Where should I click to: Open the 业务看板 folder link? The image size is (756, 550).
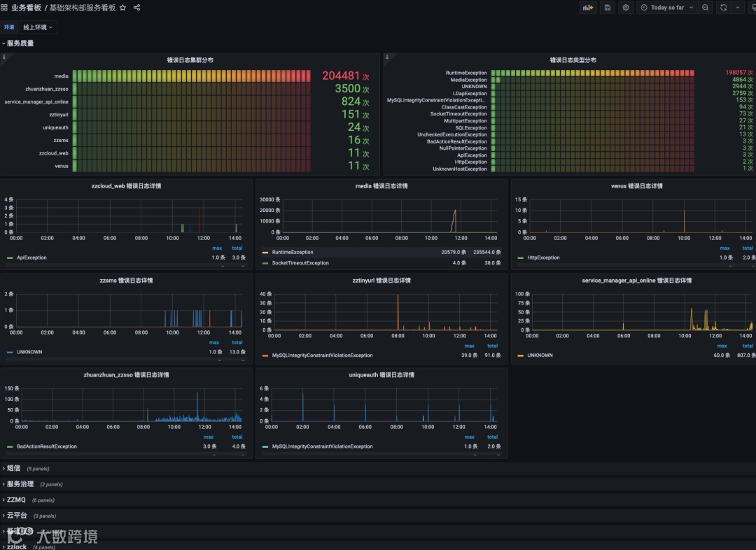[26, 8]
